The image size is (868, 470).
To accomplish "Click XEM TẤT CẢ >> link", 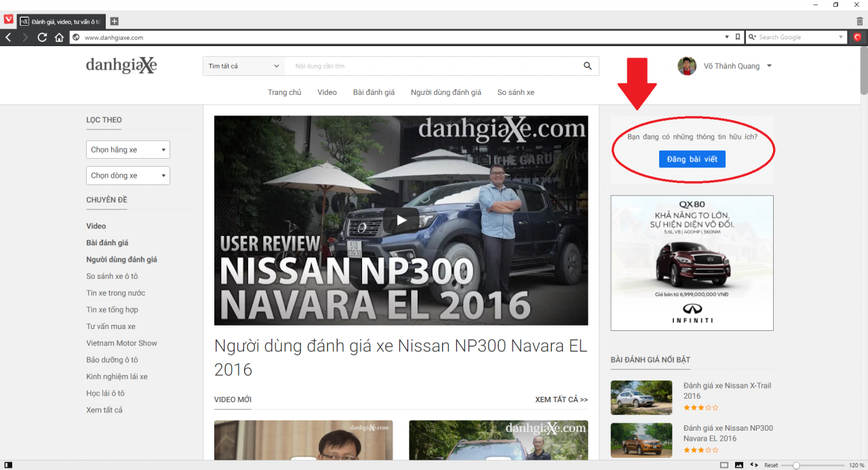I will click(561, 399).
